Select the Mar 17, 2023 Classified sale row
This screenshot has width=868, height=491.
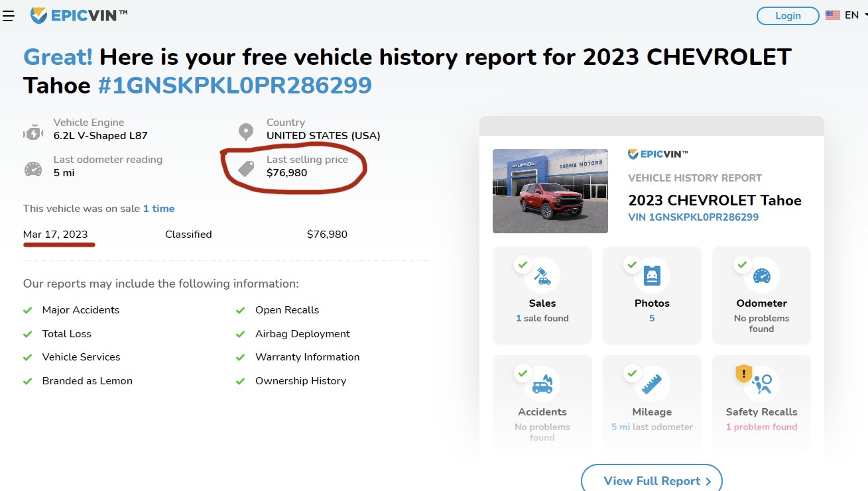point(186,235)
